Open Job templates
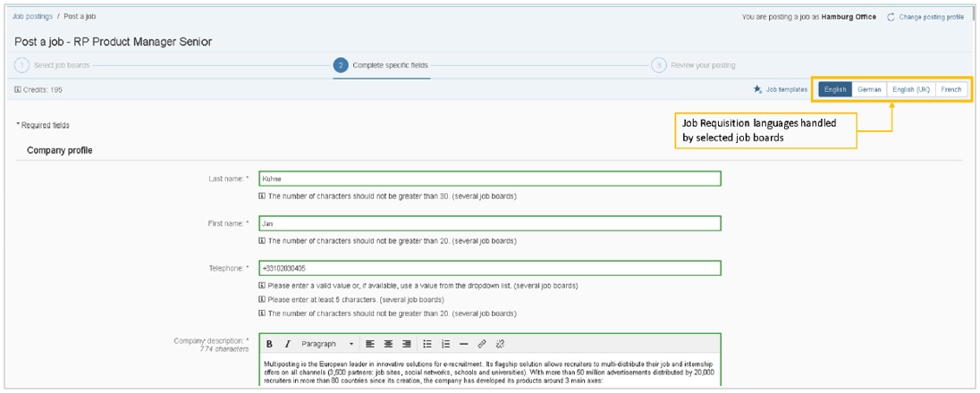The image size is (980, 393). point(787,89)
